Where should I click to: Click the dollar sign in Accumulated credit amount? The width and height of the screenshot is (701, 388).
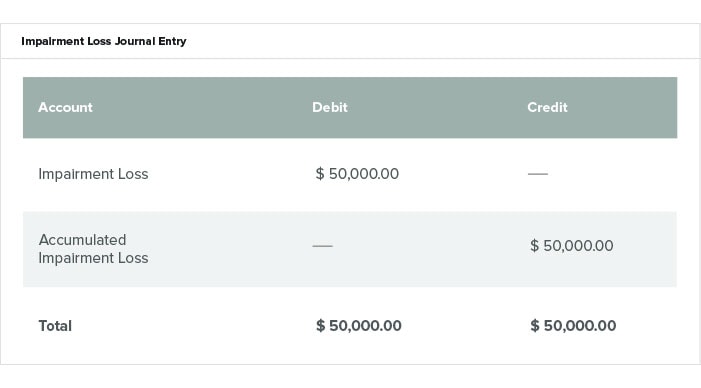point(534,245)
